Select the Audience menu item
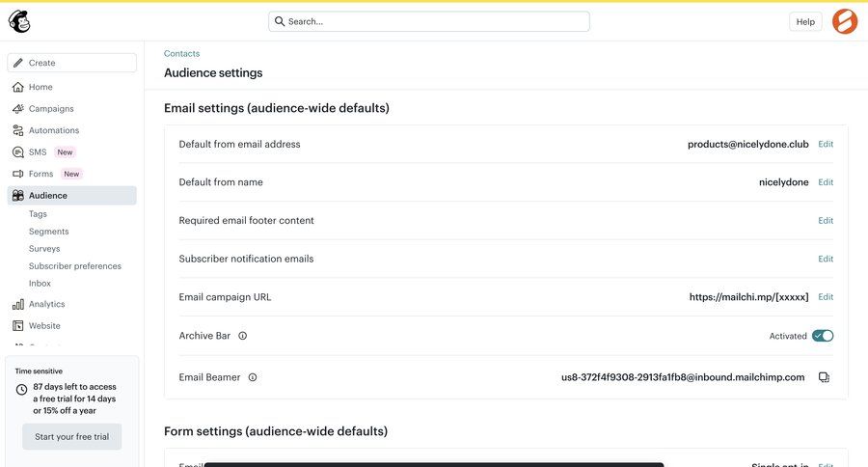868x467 pixels. (x=72, y=195)
